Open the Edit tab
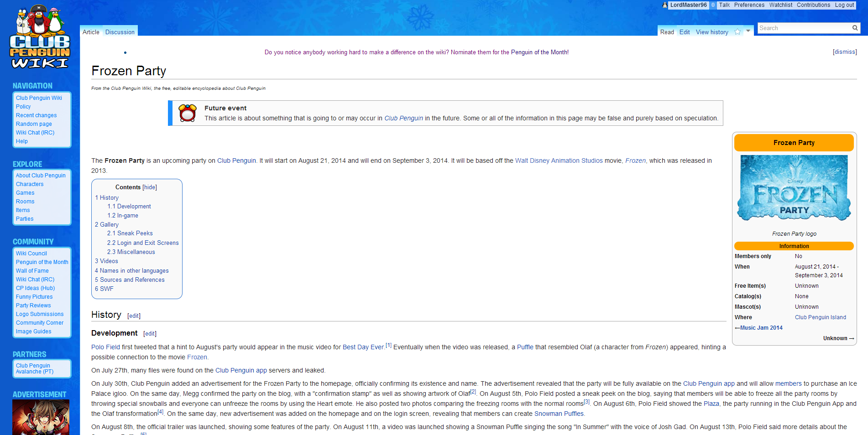The height and width of the screenshot is (435, 868). pyautogui.click(x=684, y=32)
